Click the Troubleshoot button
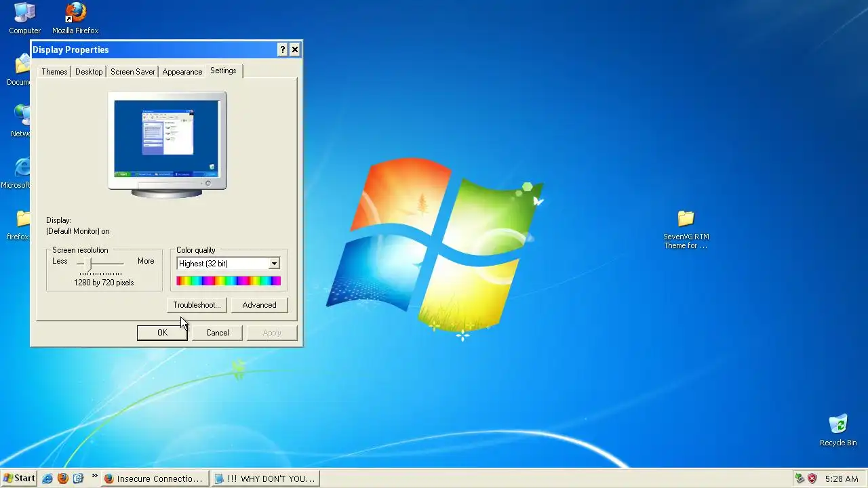 click(x=197, y=305)
